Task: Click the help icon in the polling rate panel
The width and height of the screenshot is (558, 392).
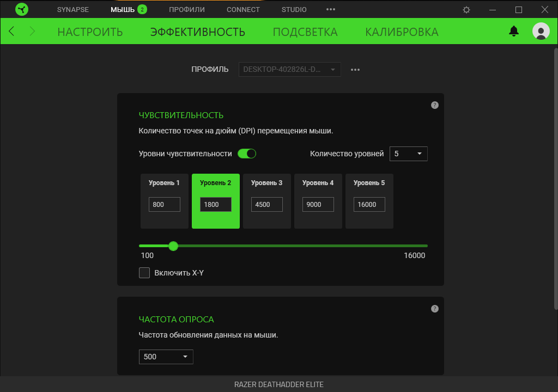Action: tap(434, 308)
